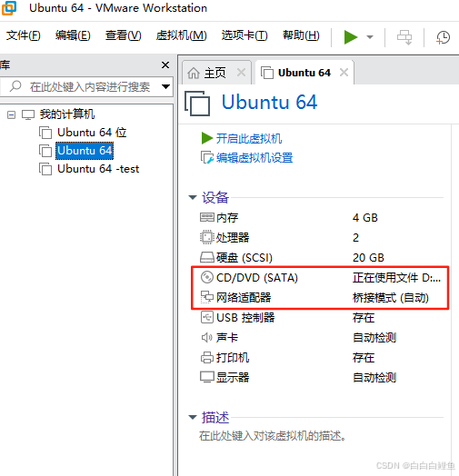Click the 20 GB disk size value

368,258
